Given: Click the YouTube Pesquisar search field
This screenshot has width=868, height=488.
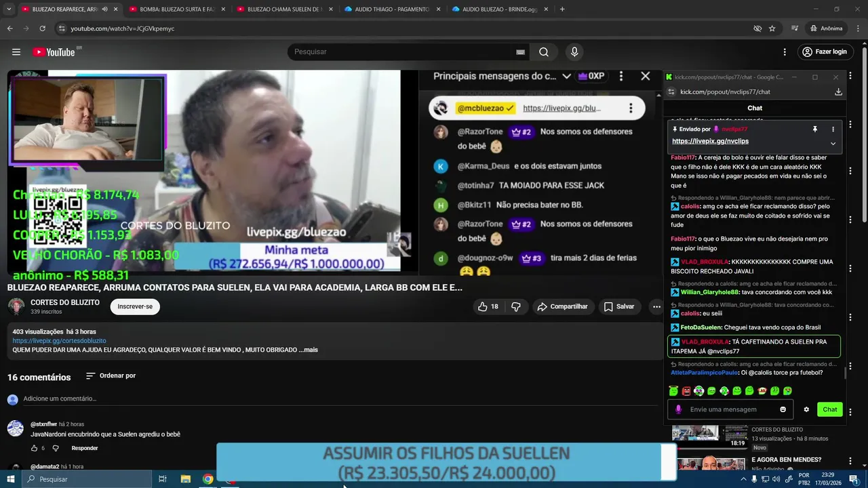Looking at the screenshot, I should pos(409,52).
